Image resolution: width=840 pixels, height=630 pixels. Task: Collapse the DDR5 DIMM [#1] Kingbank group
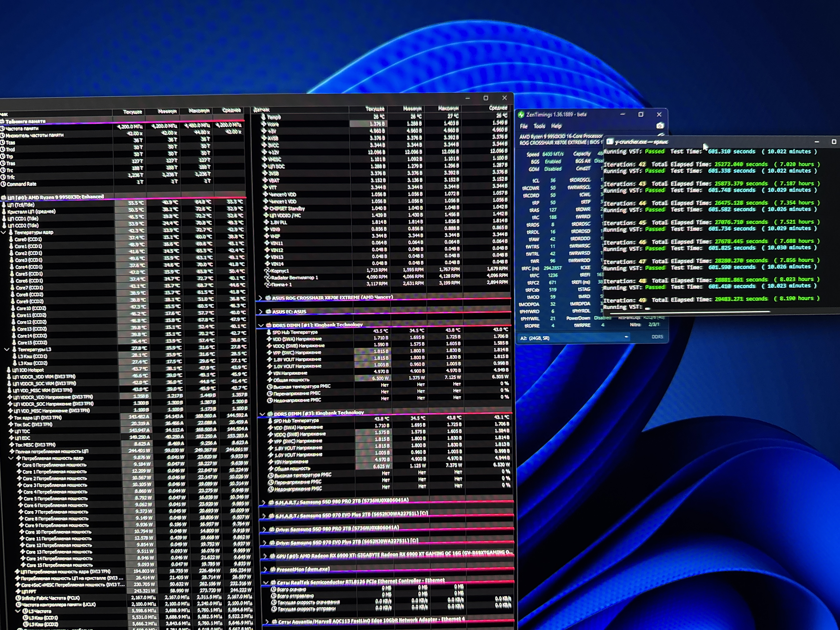tap(261, 325)
